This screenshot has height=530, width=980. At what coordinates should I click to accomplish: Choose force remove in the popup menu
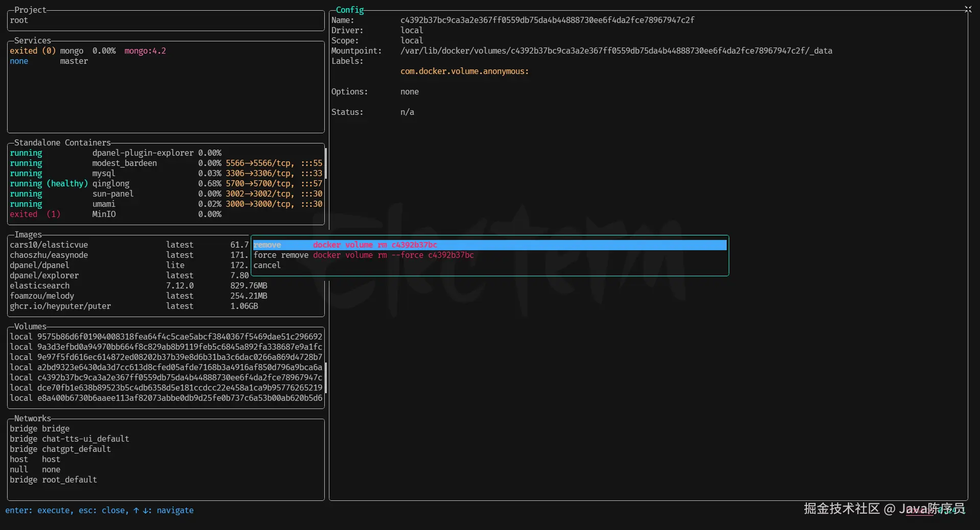point(281,255)
